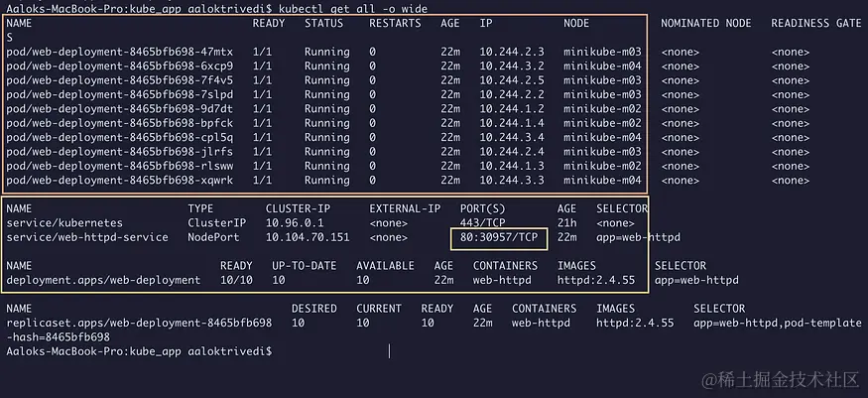The width and height of the screenshot is (868, 398).
Task: Click the PORT(S) column header
Action: tap(483, 208)
